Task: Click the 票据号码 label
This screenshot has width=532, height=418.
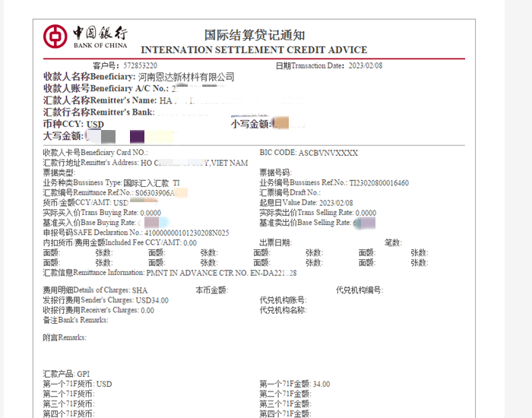Action: (x=275, y=173)
